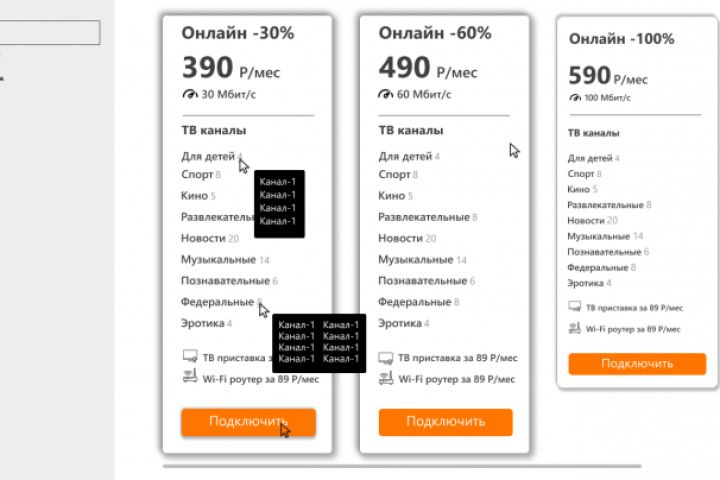Expand Для детей channels in the 390 plan

[208, 157]
